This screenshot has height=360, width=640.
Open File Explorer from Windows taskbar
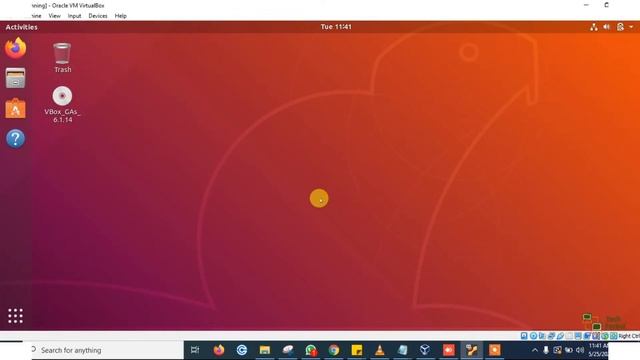tap(264, 350)
